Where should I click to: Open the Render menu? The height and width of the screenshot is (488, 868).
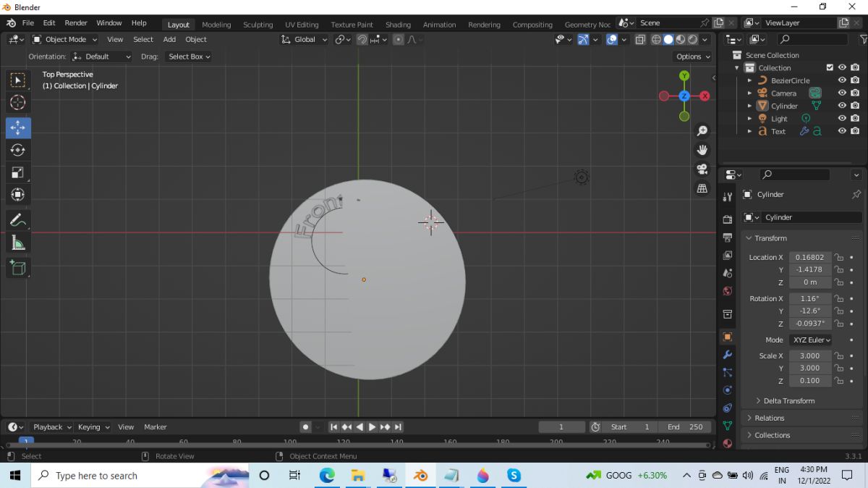76,23
